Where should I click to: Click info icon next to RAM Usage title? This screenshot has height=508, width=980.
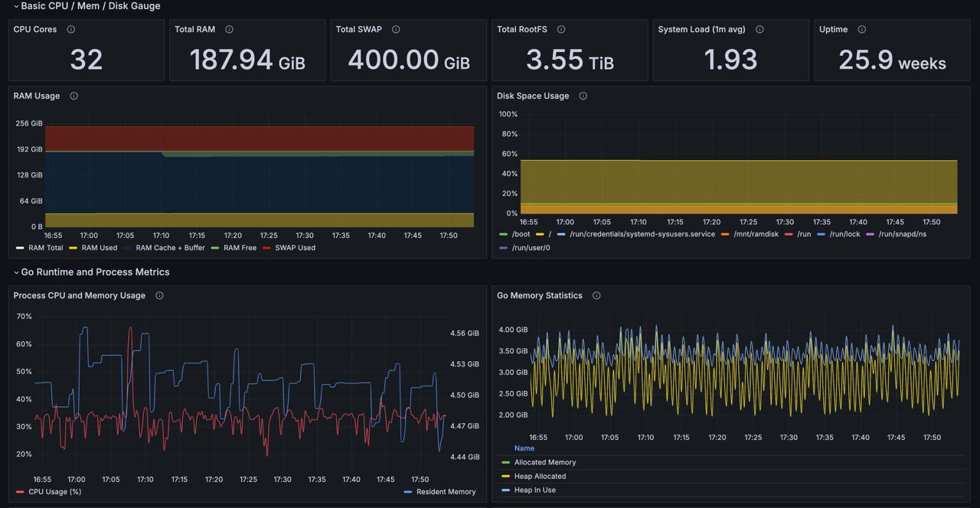click(x=73, y=96)
